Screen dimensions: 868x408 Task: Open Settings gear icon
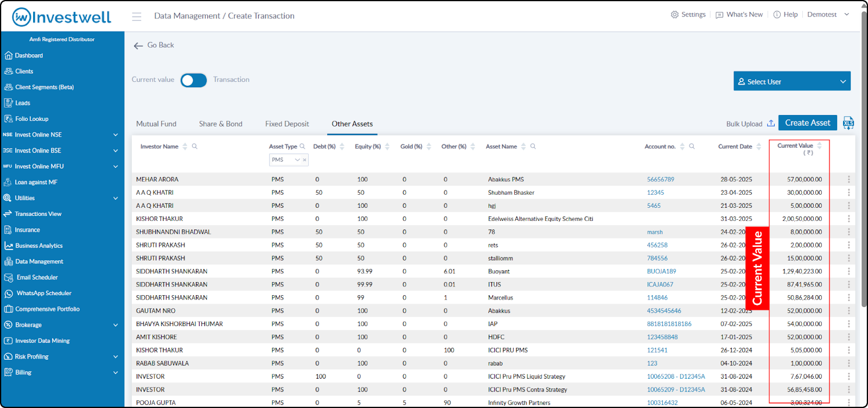point(675,15)
